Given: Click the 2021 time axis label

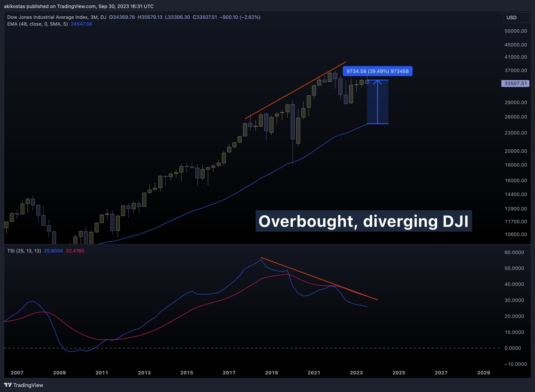Looking at the screenshot, I should click(314, 373).
